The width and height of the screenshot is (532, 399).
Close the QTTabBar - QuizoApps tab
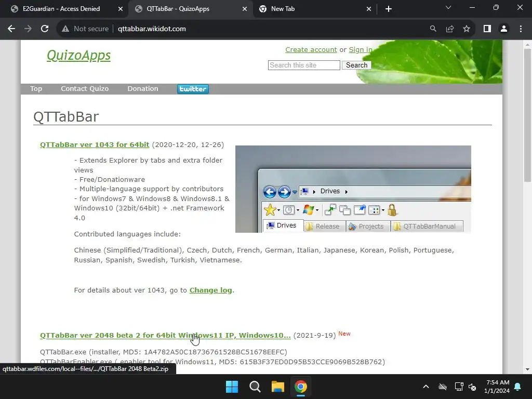click(244, 9)
